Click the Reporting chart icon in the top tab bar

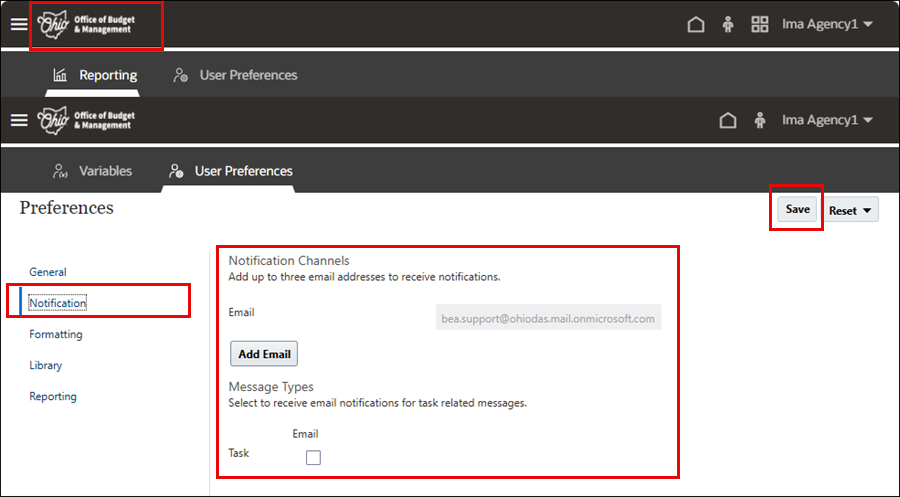coord(60,75)
